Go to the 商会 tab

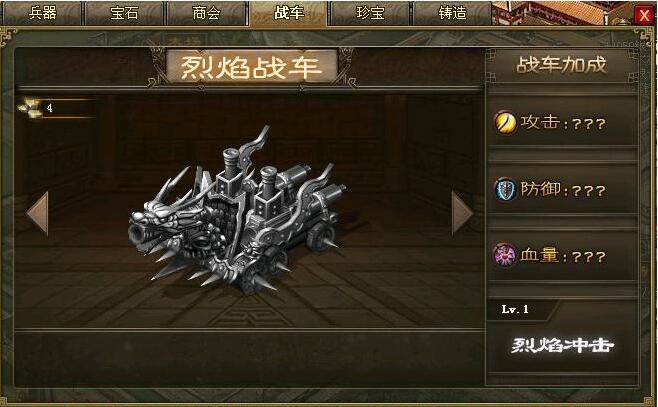pos(206,13)
